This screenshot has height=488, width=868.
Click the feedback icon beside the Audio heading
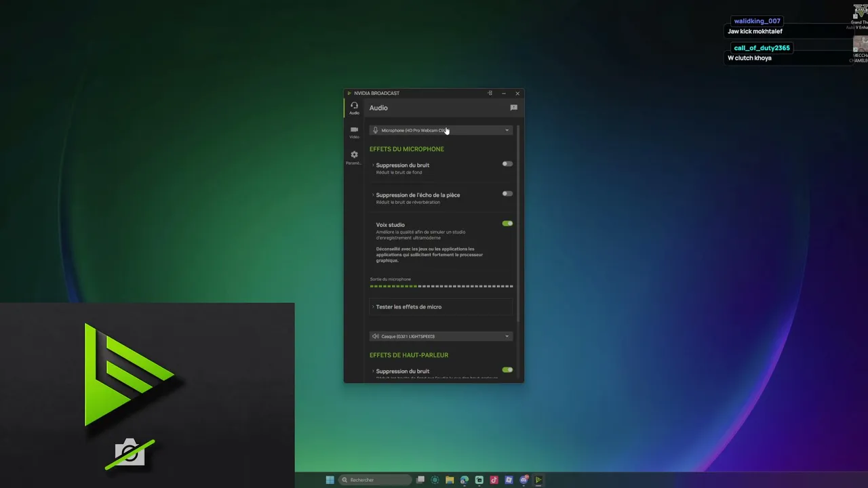pyautogui.click(x=513, y=108)
